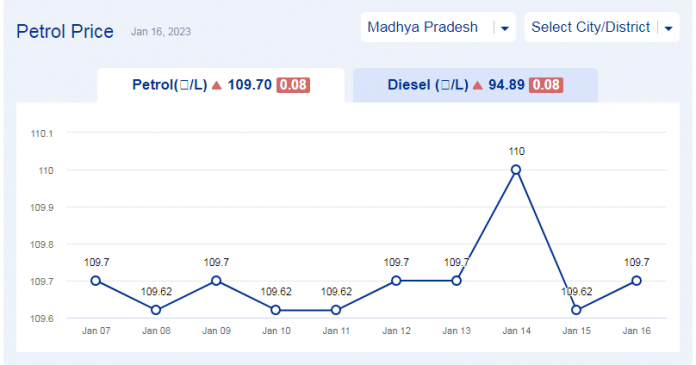The image size is (696, 365).
Task: Click the Jan 10 x-axis label
Action: pos(276,331)
